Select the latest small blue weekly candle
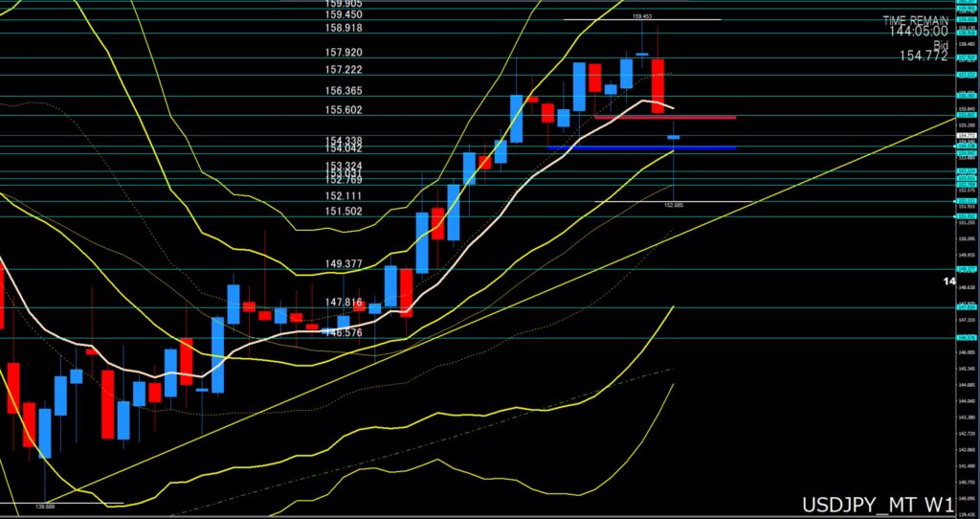 pos(674,138)
